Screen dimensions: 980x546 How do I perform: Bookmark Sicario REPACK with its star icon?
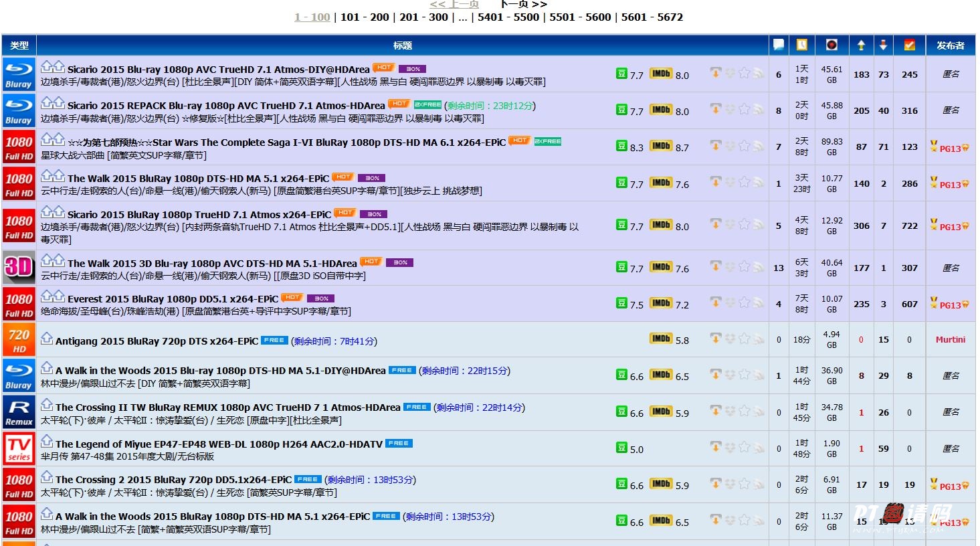pyautogui.click(x=744, y=108)
